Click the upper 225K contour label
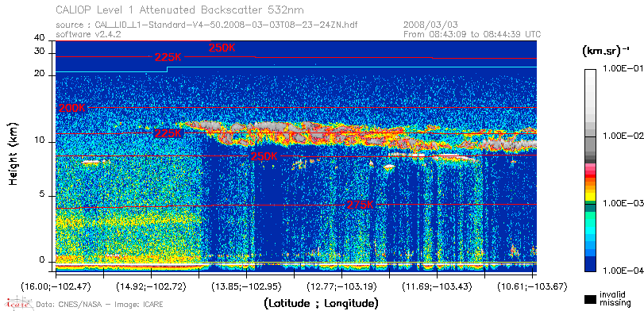Image resolution: width=644 pixels, height=311 pixels. [168, 57]
